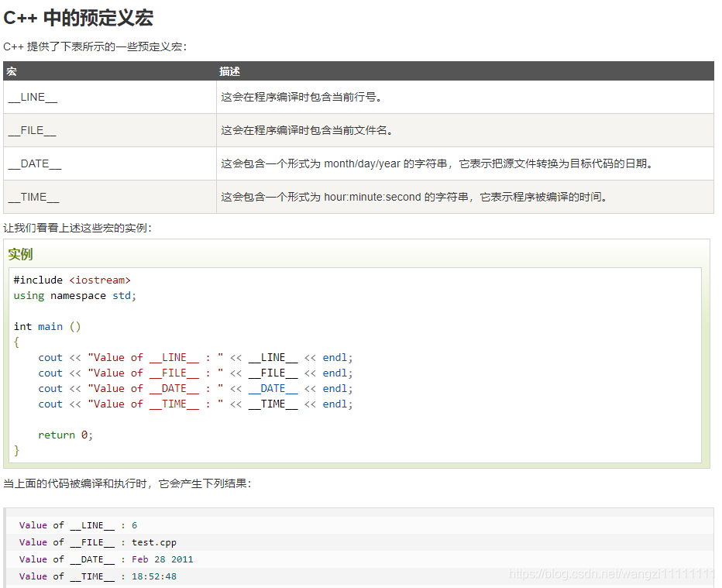Click the heading 'C++ 中的预定义宏'
This screenshot has width=722, height=588.
pyautogui.click(x=77, y=18)
